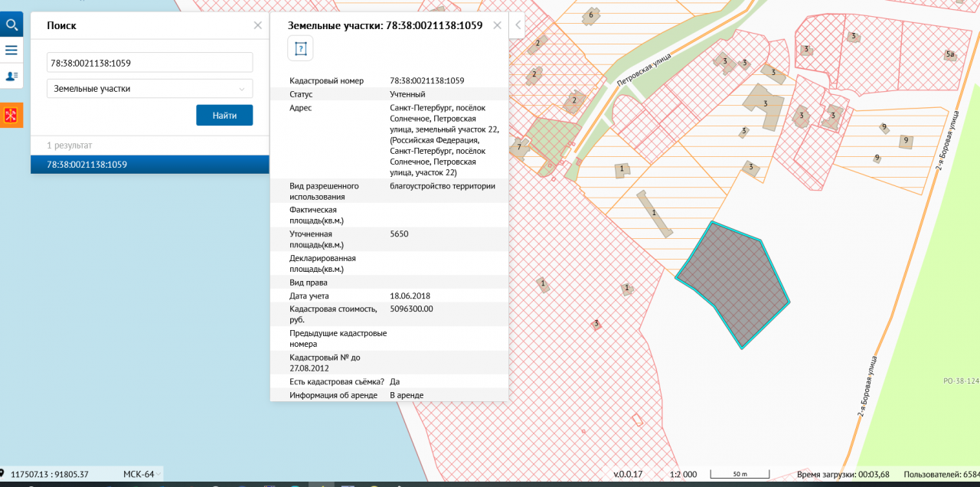Click the user profile icon
The width and height of the screenshot is (980, 487).
point(11,76)
